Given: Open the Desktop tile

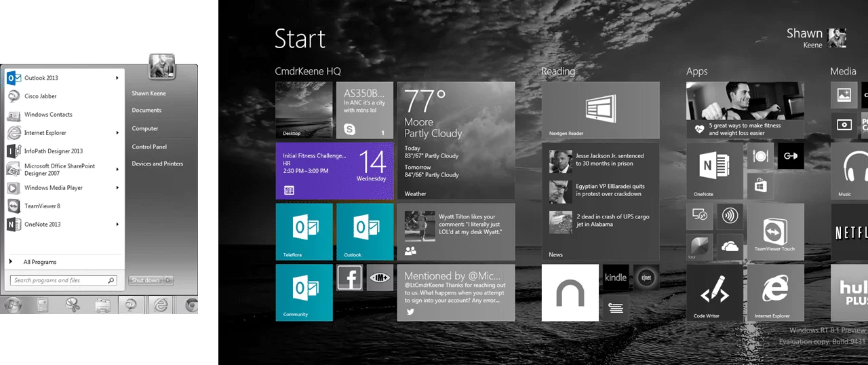Looking at the screenshot, I should [304, 111].
